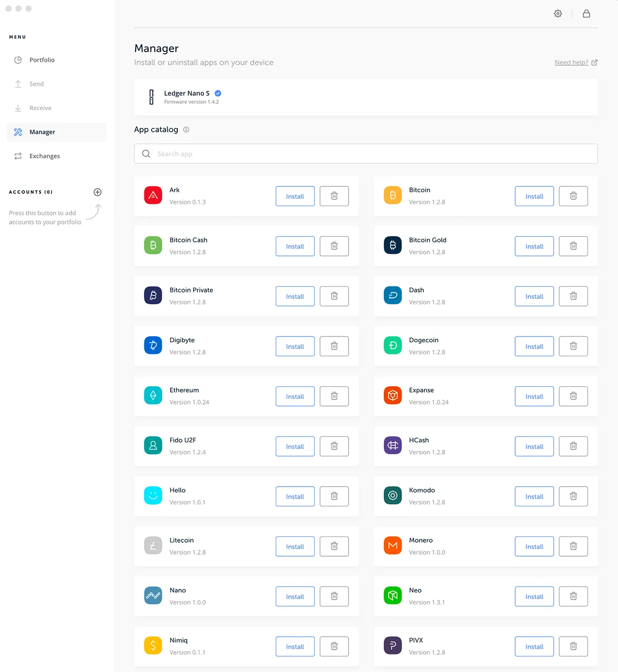
Task: Install the Litecoin app
Action: (295, 546)
